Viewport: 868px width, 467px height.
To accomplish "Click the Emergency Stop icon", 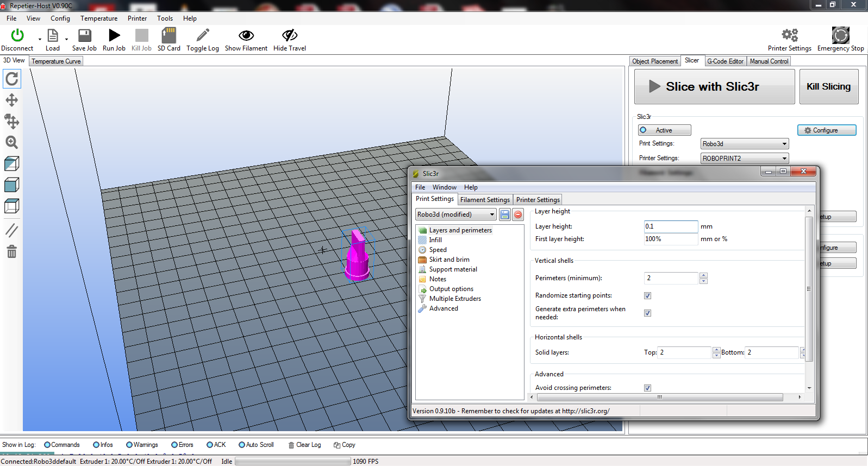I will point(840,36).
